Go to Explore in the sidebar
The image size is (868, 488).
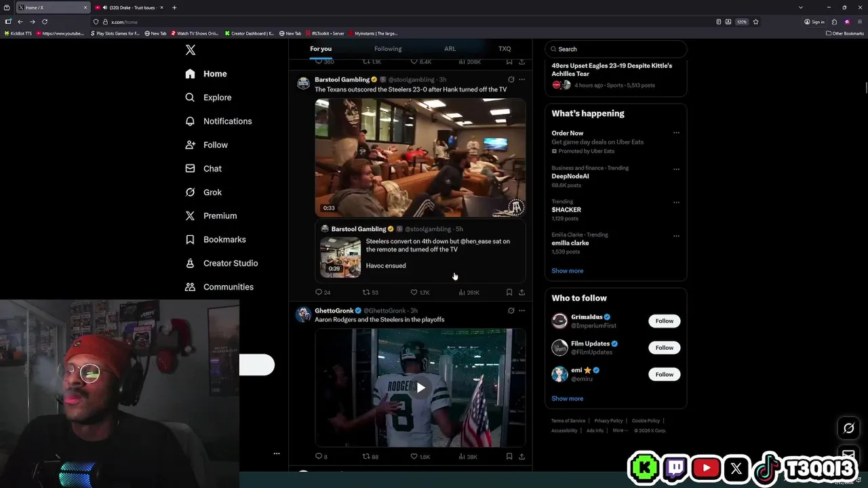point(208,98)
